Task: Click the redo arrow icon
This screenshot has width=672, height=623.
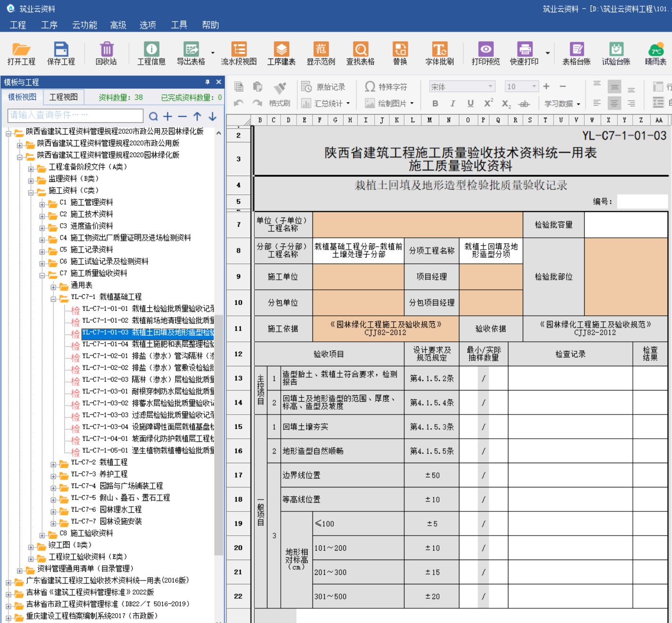Action: 257,103
